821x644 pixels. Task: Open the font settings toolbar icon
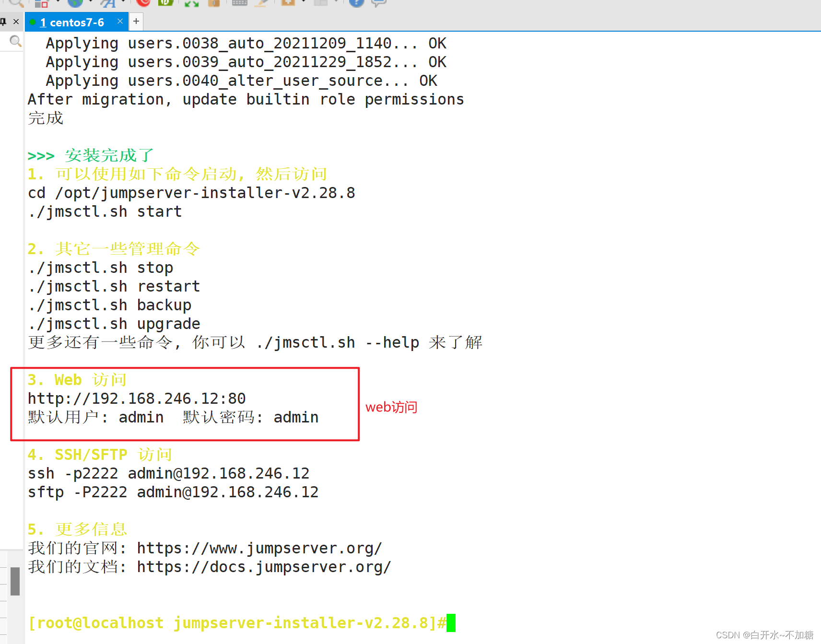[107, 3]
